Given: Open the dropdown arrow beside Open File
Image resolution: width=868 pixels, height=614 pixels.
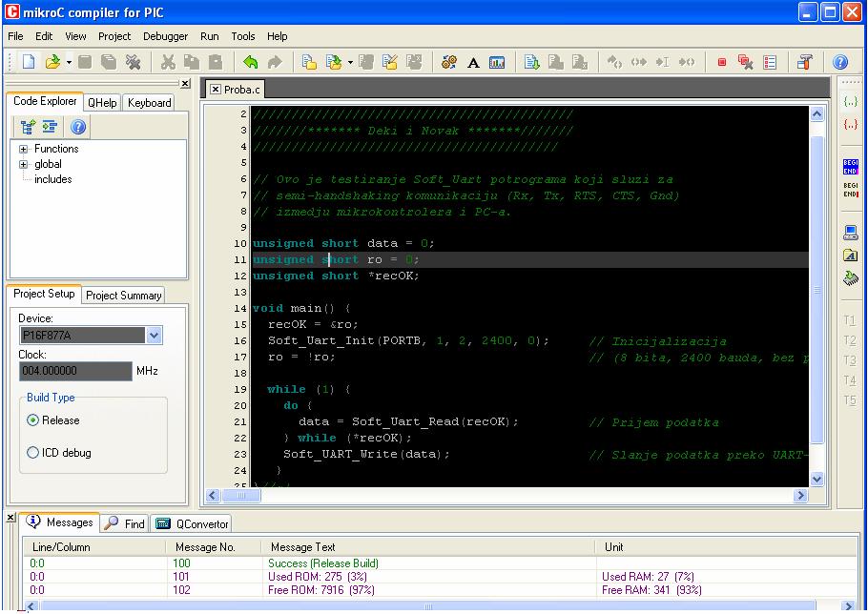Looking at the screenshot, I should click(x=70, y=63).
